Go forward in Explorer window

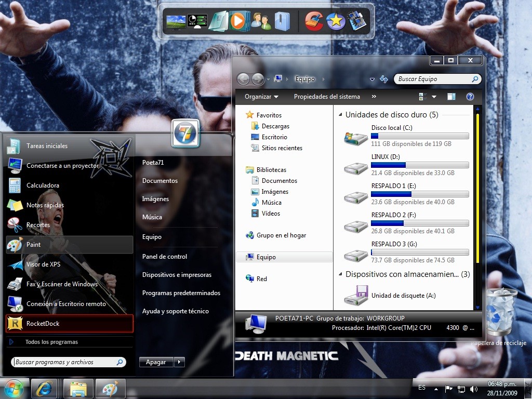tap(258, 79)
